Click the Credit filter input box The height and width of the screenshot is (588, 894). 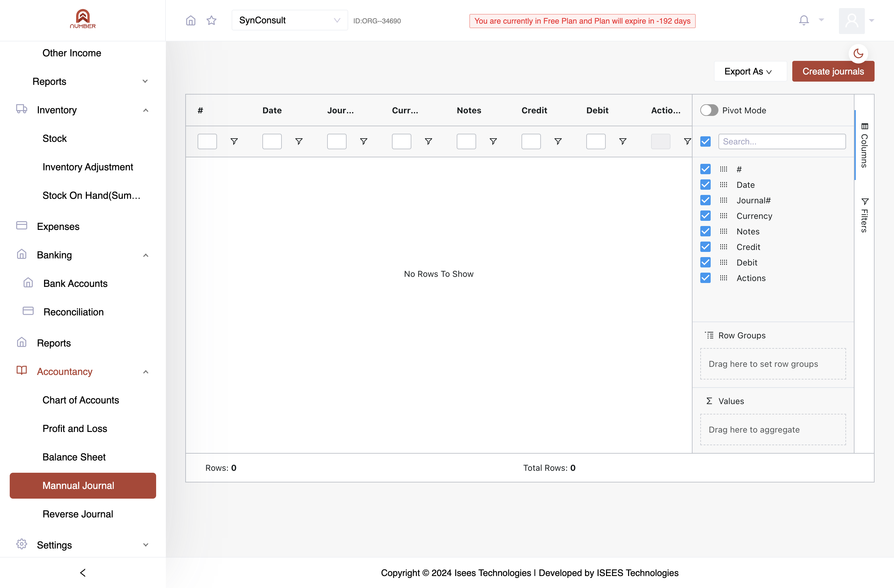click(531, 141)
